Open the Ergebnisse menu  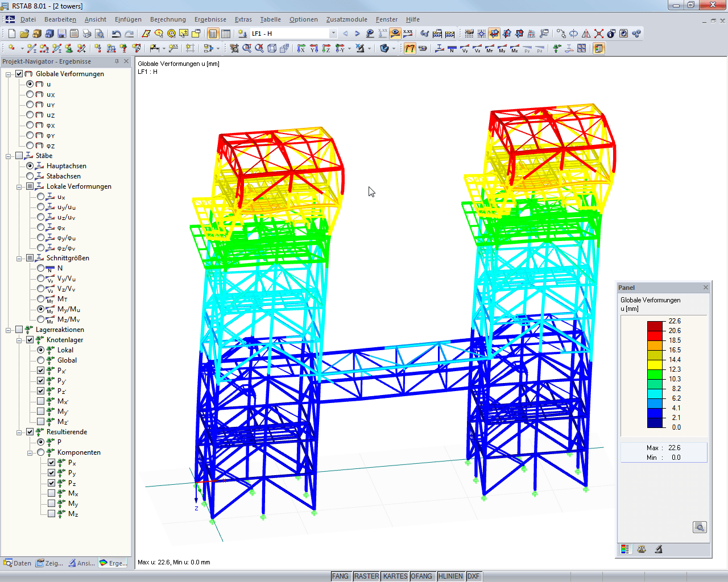[x=210, y=19]
